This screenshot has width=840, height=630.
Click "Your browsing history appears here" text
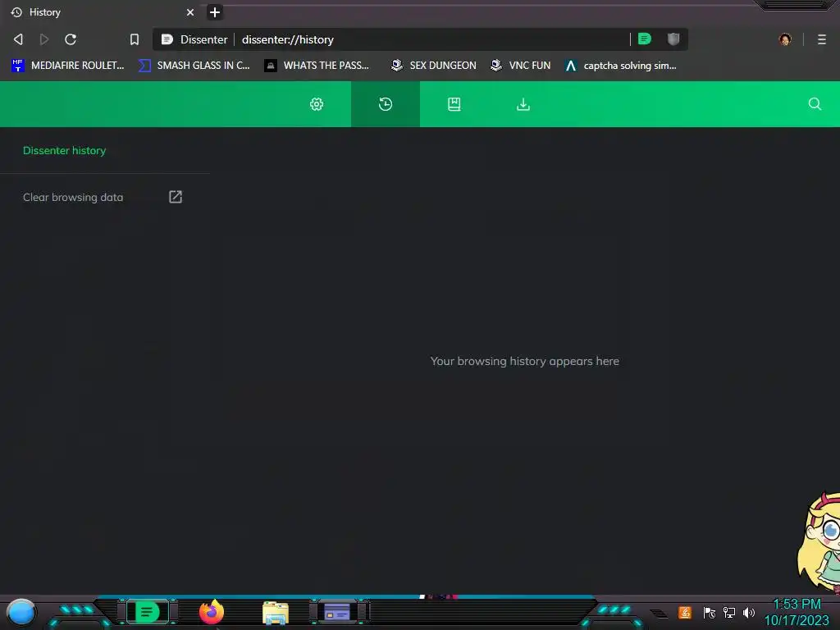(x=524, y=361)
